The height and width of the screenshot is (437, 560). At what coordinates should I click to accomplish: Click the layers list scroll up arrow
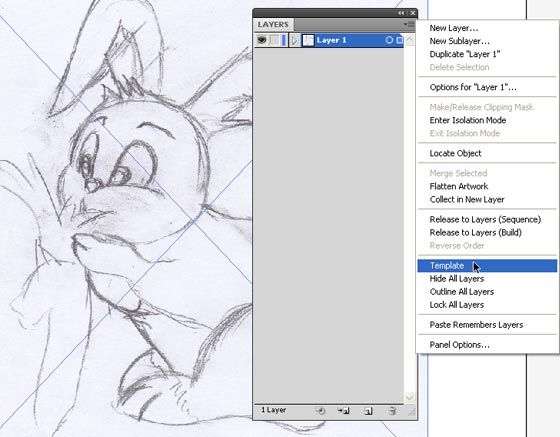coord(409,40)
